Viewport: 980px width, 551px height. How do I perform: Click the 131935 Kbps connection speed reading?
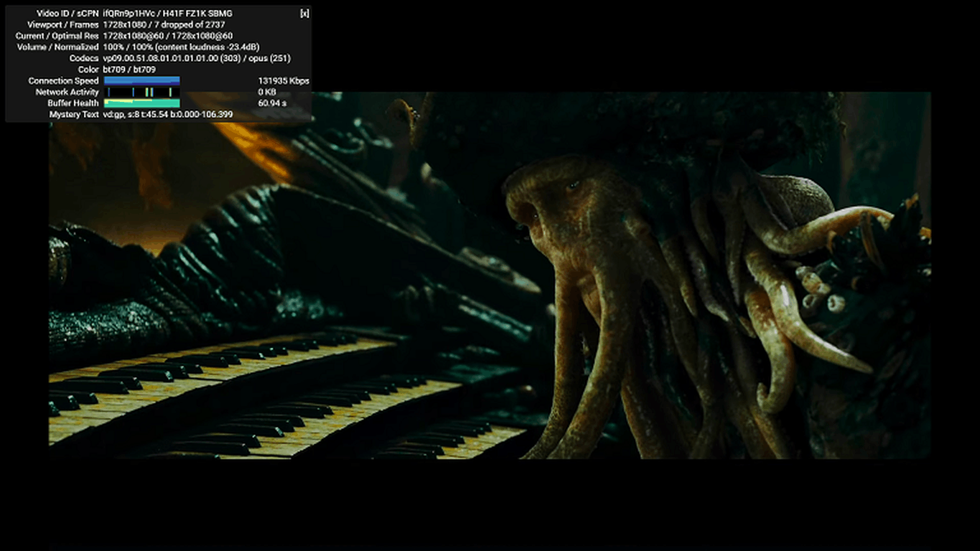click(x=284, y=81)
